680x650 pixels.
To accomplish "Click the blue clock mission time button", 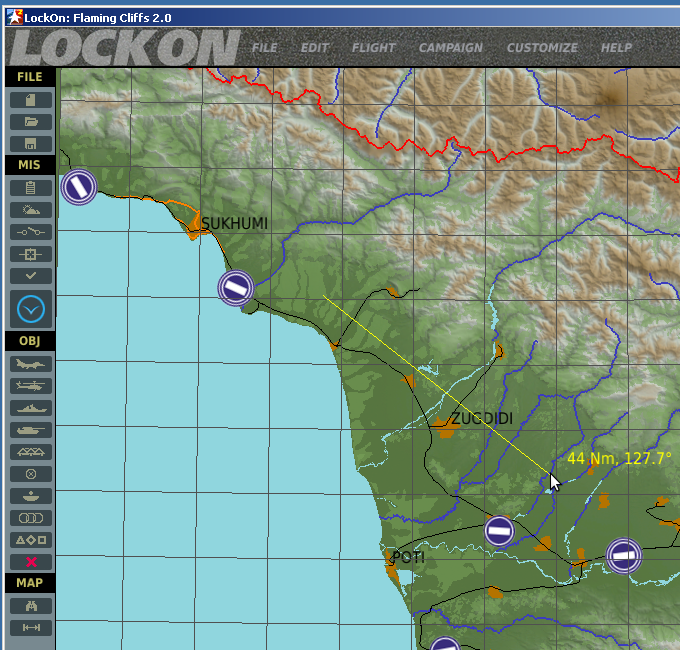I will point(31,309).
